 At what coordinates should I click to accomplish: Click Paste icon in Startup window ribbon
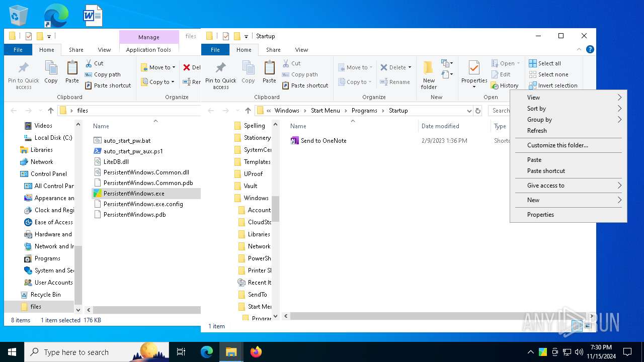click(269, 72)
